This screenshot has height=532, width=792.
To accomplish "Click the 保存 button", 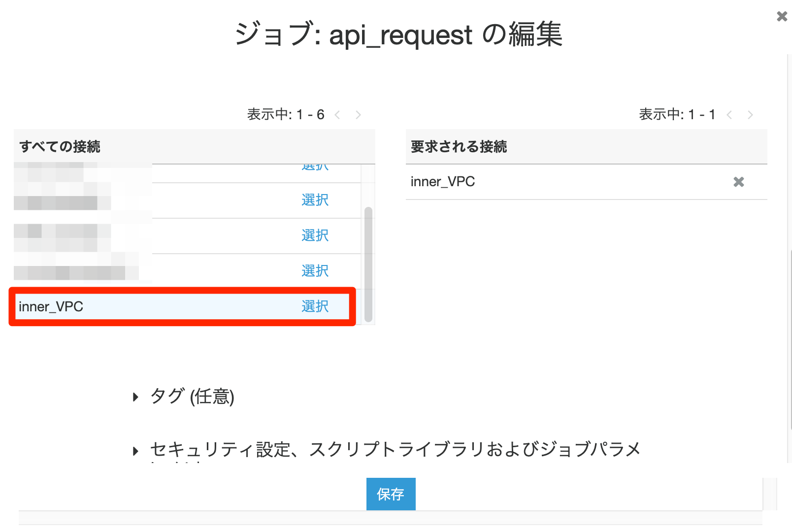I will coord(391,494).
